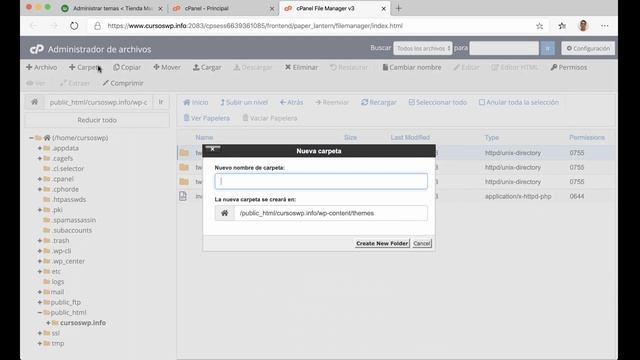The width and height of the screenshot is (640, 360).
Task: Click the Ir button next to path
Action: tap(161, 102)
